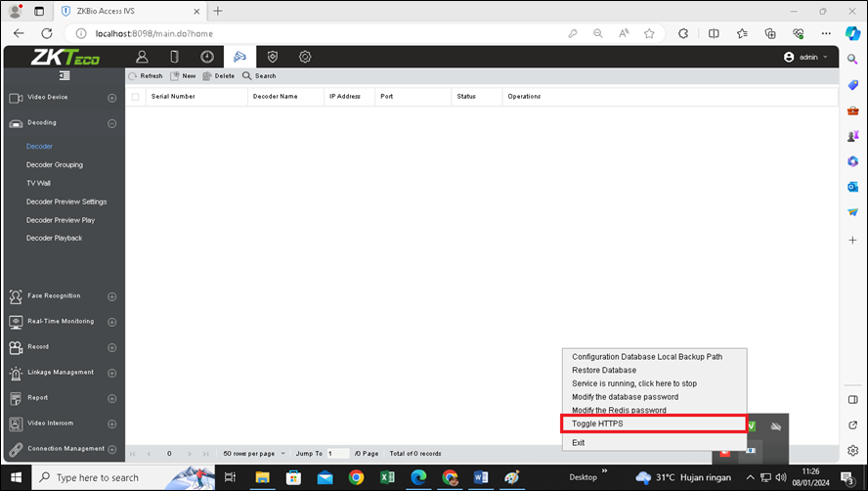The height and width of the screenshot is (491, 868).
Task: Expand the Video Device section
Action: 111,98
